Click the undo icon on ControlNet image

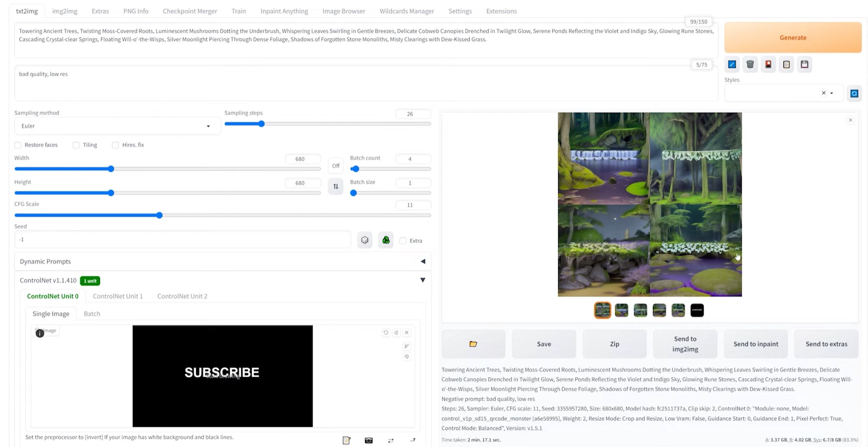click(386, 332)
